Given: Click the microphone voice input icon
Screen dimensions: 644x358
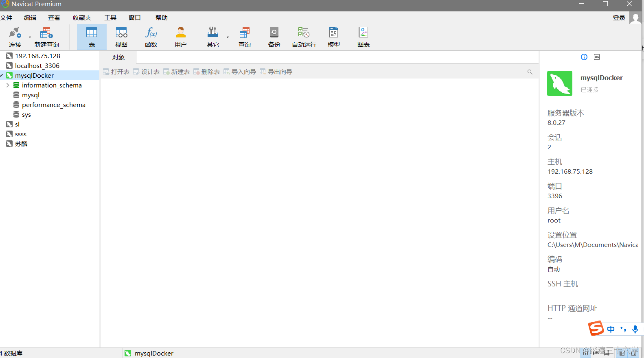Looking at the screenshot, I should pyautogui.click(x=635, y=330).
